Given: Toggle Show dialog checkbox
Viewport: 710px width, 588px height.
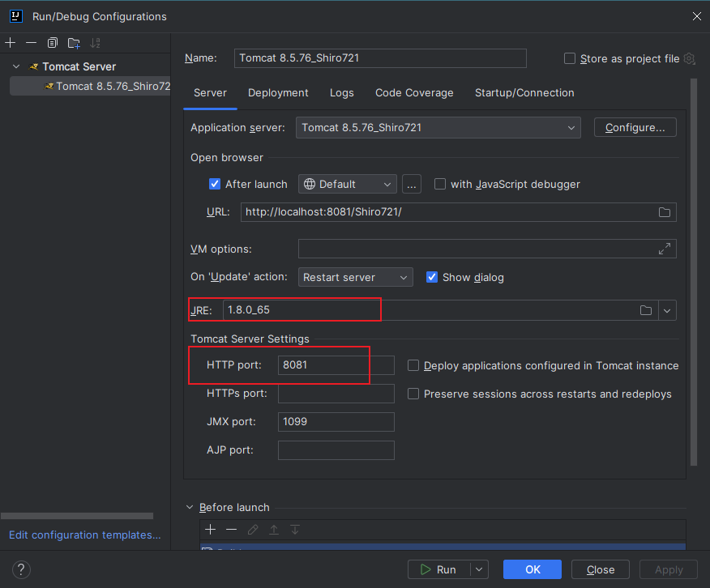Looking at the screenshot, I should tap(432, 277).
